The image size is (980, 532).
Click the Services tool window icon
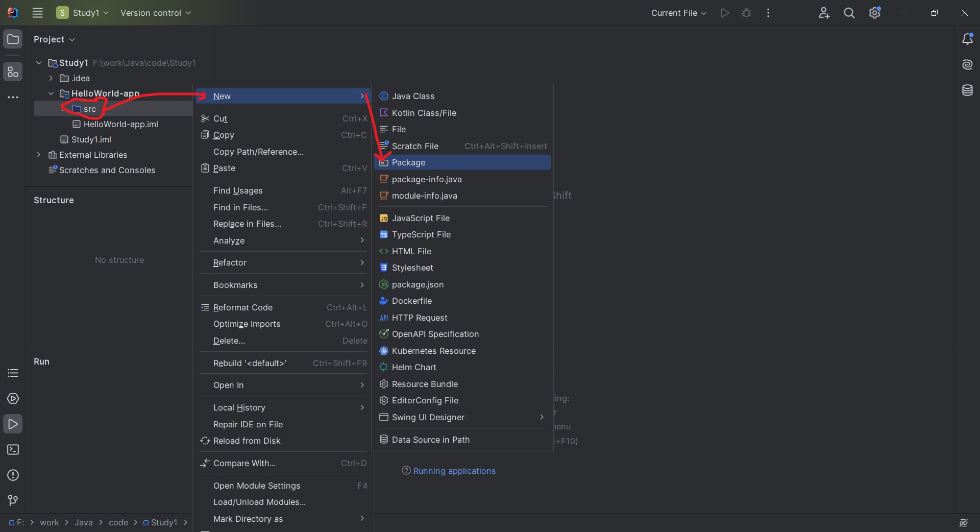tap(13, 398)
